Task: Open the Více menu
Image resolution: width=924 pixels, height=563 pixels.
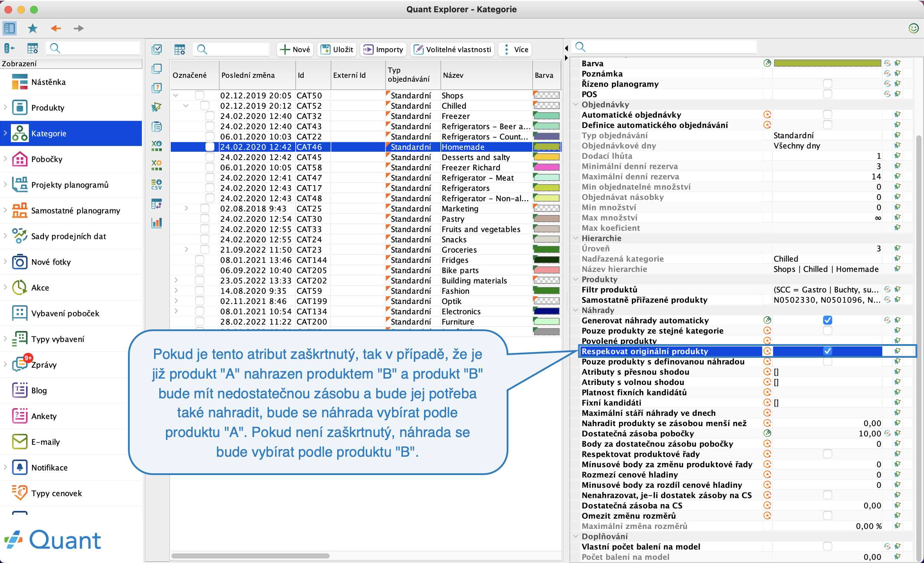Action: (515, 49)
